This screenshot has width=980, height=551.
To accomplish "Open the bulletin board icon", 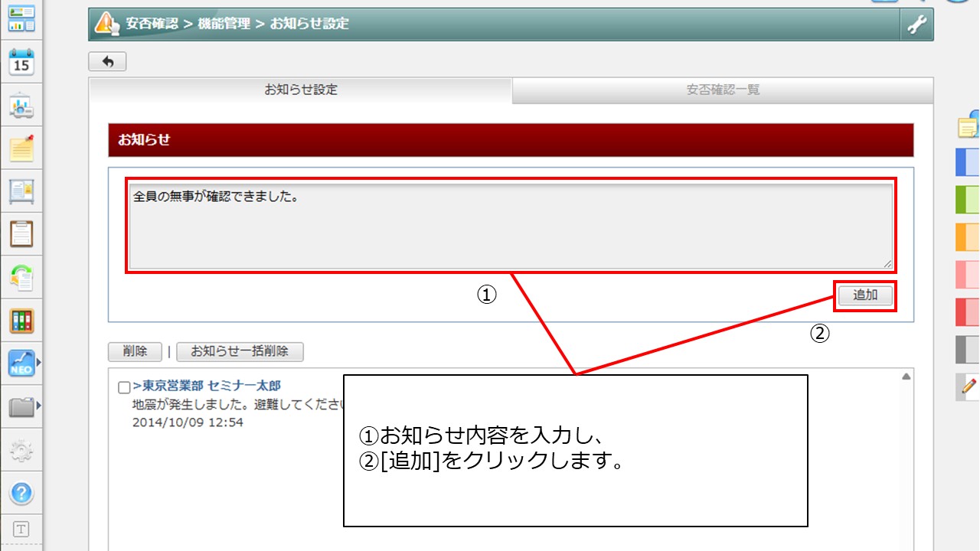I will 21,191.
